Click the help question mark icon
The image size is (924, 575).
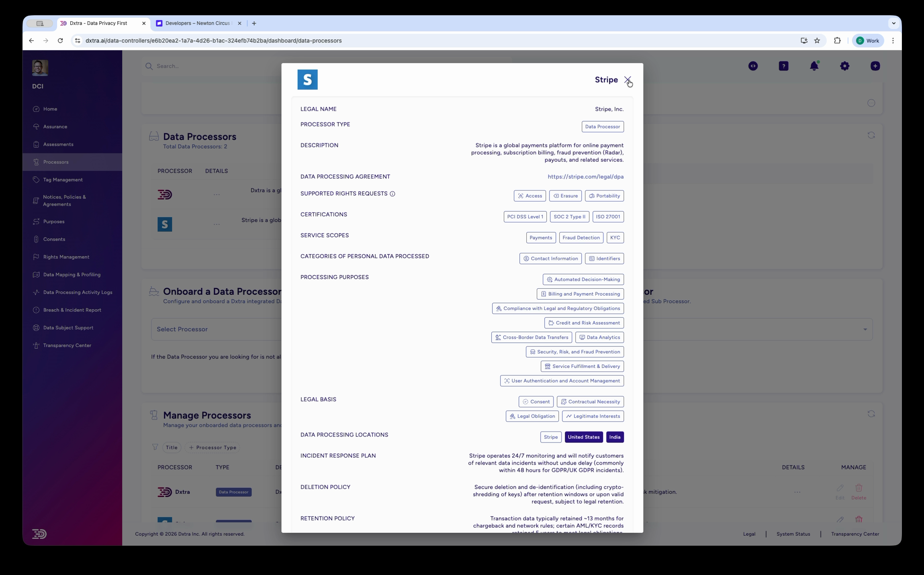pos(783,66)
